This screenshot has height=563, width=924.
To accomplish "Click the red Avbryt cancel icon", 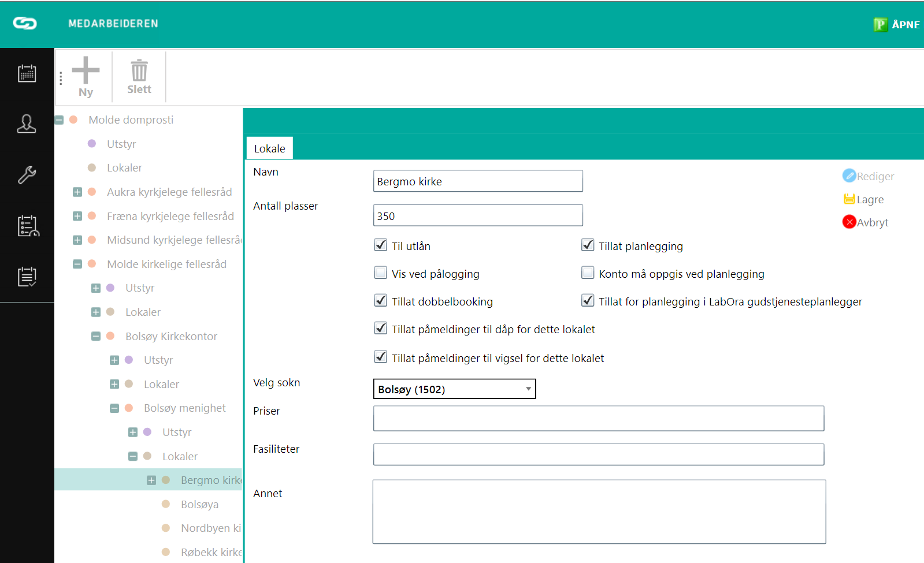I will [x=849, y=222].
